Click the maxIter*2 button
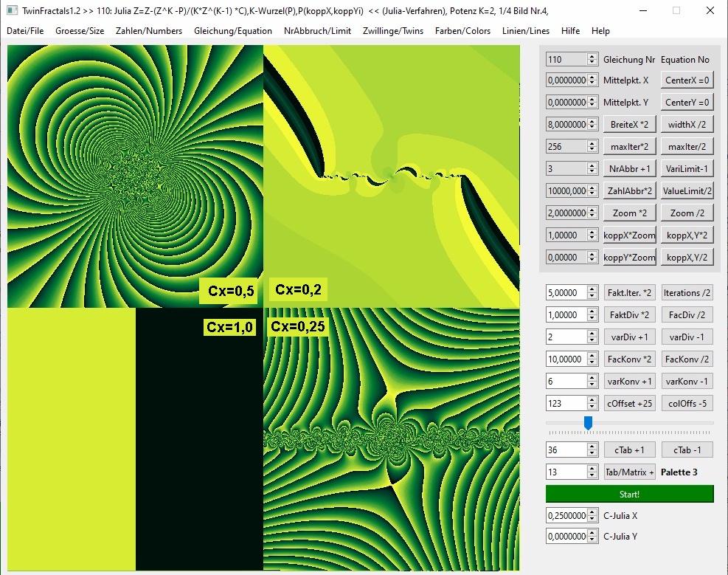The image size is (728, 575). pyautogui.click(x=630, y=146)
